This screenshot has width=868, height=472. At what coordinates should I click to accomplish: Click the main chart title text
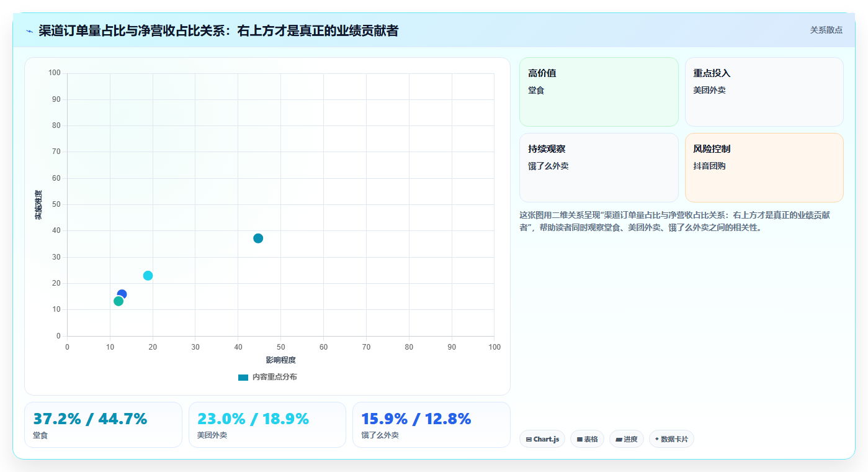click(x=218, y=30)
